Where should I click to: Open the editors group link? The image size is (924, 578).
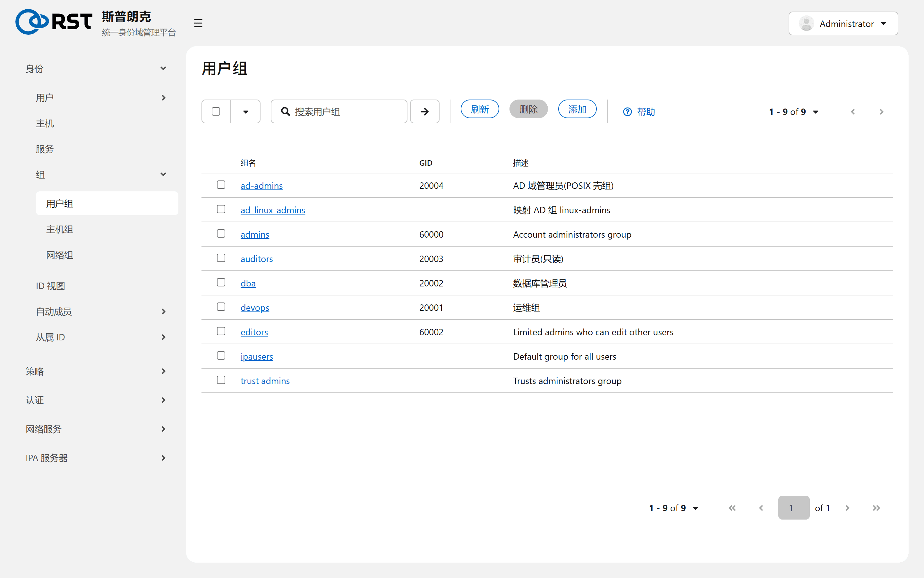pyautogui.click(x=254, y=332)
